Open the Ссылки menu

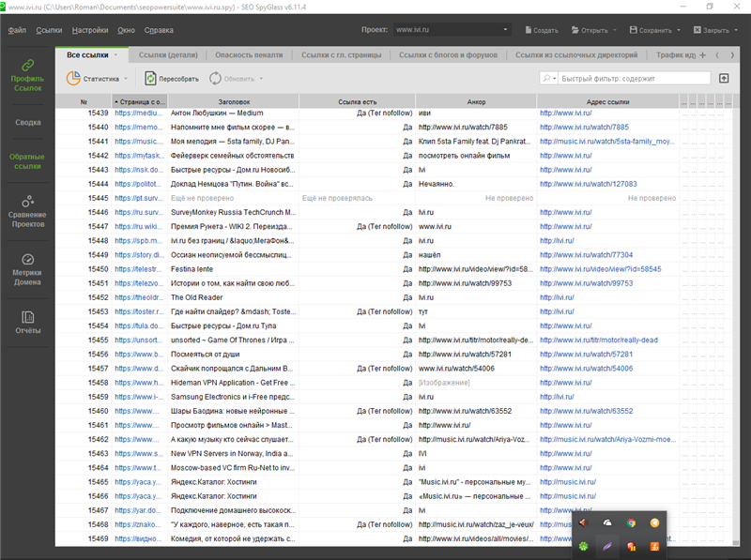pos(49,30)
